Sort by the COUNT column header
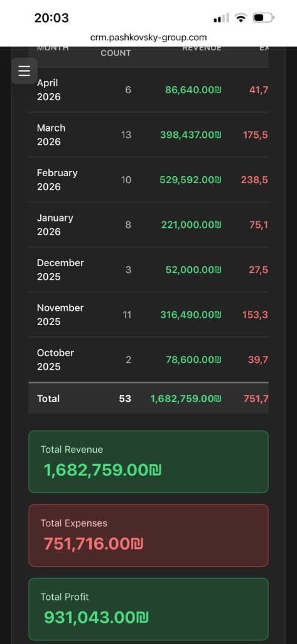Viewport: 297px width, 644px height. [116, 53]
